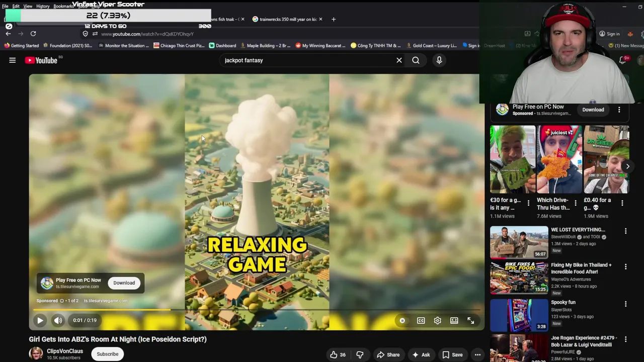Open the browser File menu

coord(5,6)
